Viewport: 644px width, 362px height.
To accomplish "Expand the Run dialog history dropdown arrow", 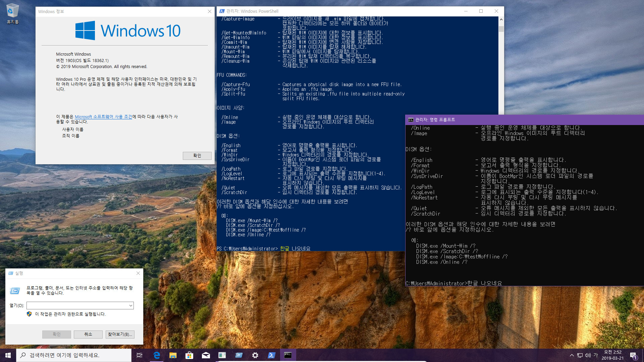I will (x=131, y=305).
